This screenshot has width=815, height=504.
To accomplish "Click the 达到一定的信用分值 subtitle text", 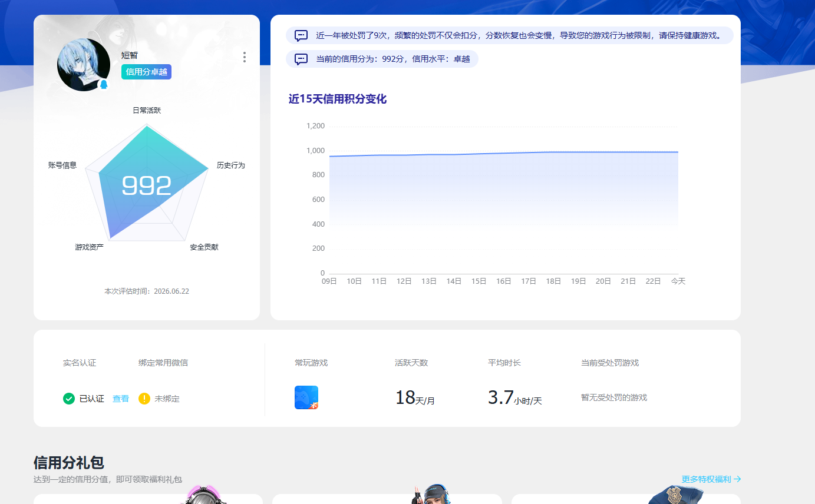I will [x=108, y=480].
